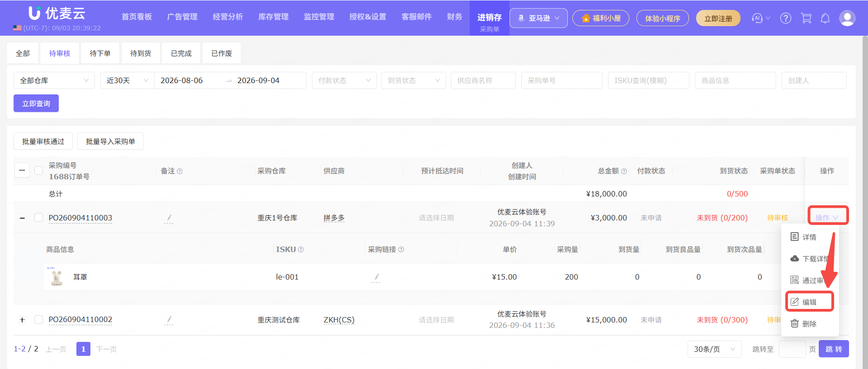
Task: Open the help question-mark icon
Action: 786,18
